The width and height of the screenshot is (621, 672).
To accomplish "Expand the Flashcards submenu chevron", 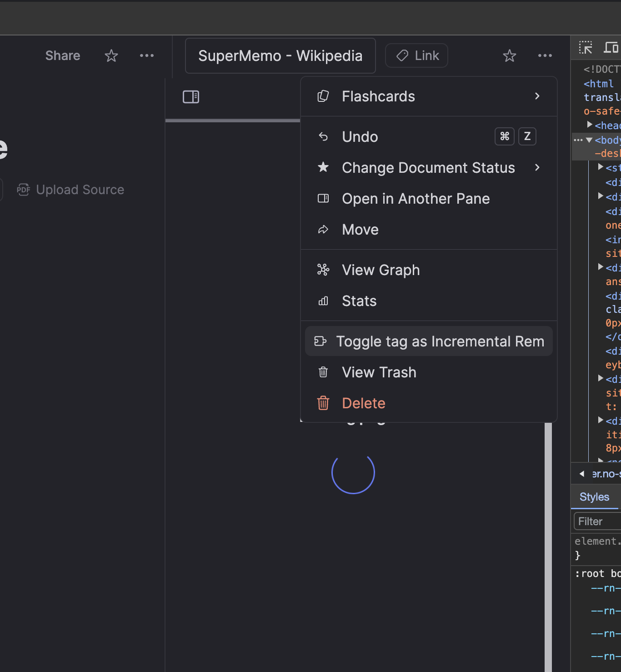I will coord(537,96).
